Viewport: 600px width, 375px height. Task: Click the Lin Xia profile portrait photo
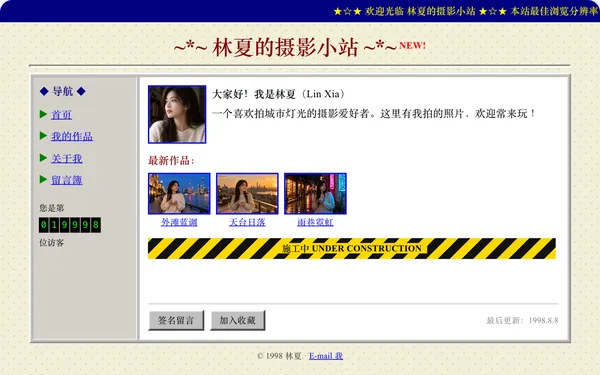click(x=177, y=114)
